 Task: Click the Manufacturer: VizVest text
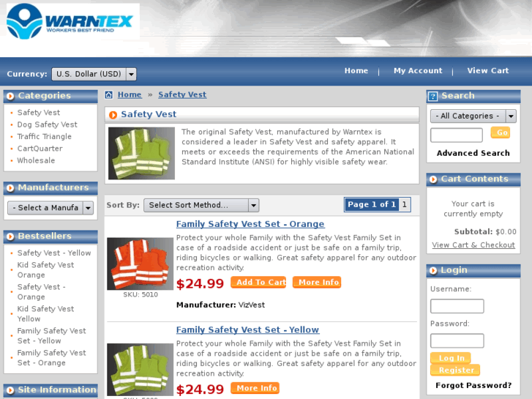click(220, 305)
